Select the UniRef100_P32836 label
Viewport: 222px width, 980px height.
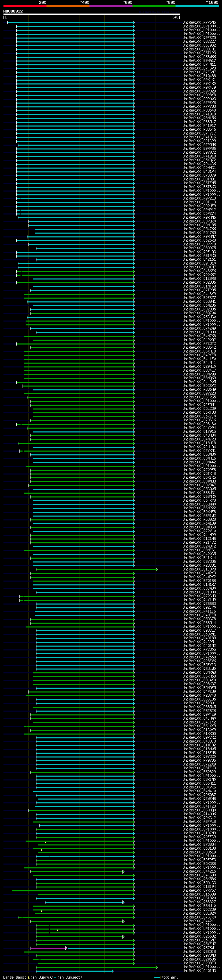tap(199, 282)
